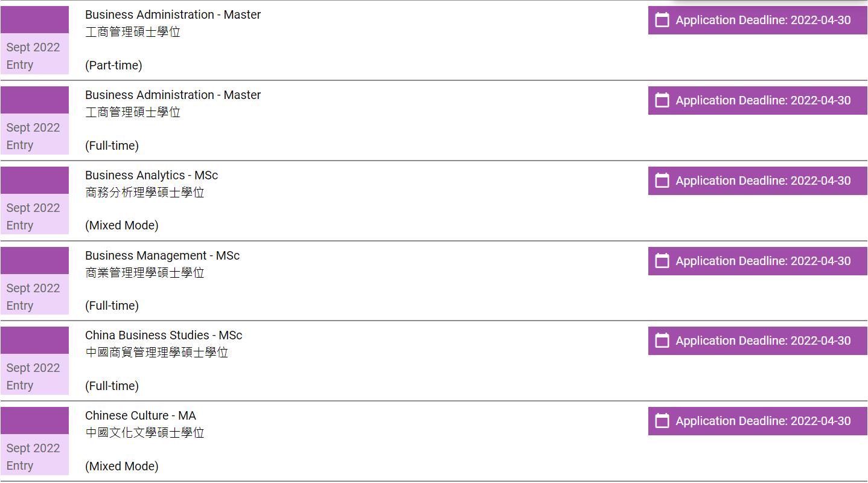Viewport: 868px width, 483px height.
Task: Open part-time Business Administration Master programme
Action: coord(173,14)
